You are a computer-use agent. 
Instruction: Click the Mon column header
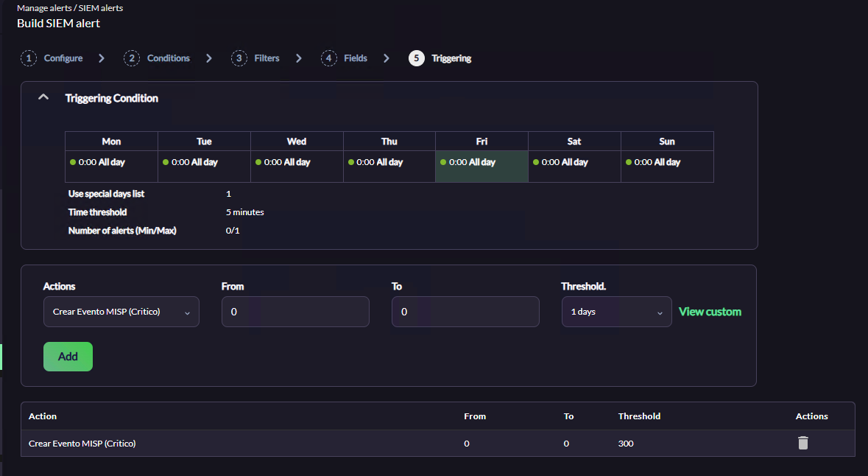tap(111, 141)
